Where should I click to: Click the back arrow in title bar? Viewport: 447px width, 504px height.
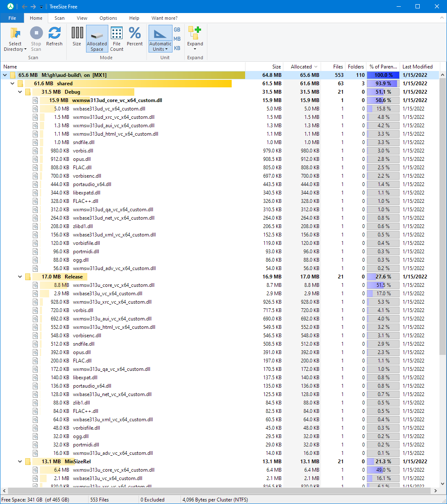point(24,7)
